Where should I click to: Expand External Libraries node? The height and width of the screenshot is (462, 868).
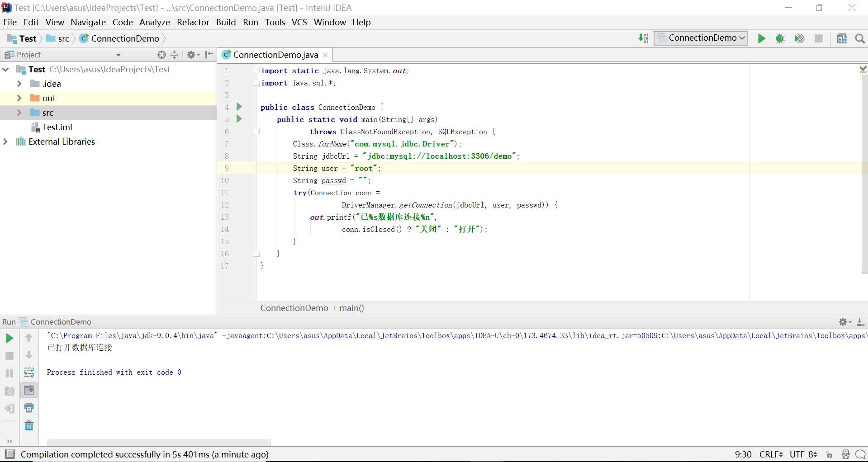click(5, 141)
